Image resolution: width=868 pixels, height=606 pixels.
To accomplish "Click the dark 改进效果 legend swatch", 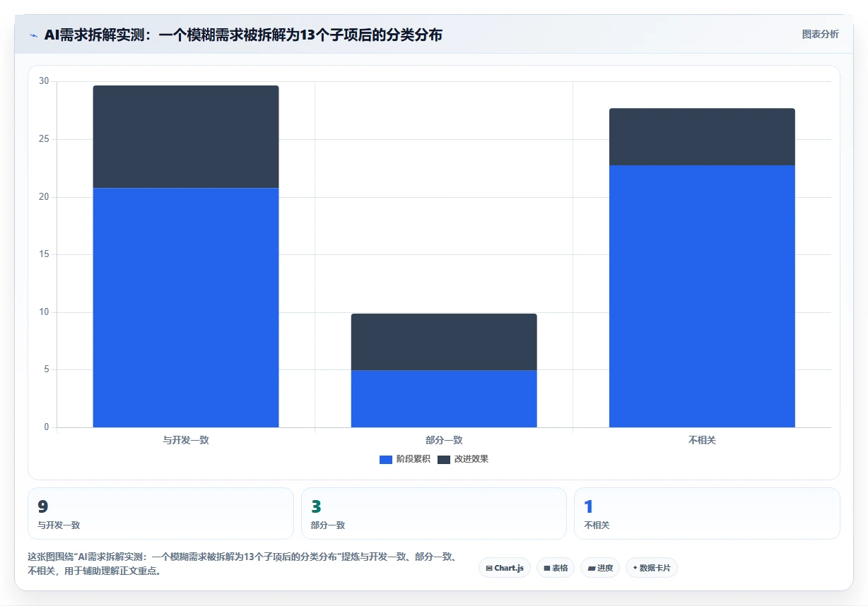I will [x=444, y=460].
